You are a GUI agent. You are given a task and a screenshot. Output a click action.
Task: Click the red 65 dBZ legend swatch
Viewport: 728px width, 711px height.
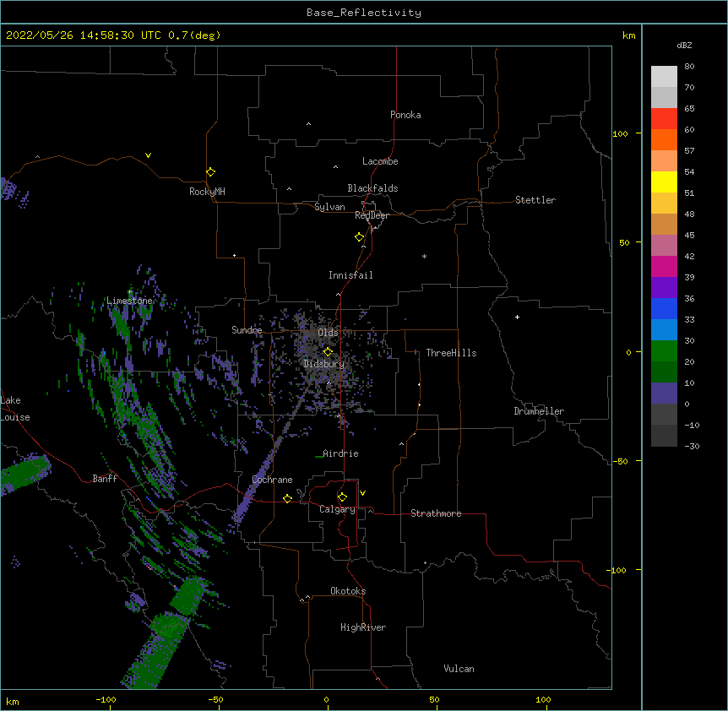[664, 119]
